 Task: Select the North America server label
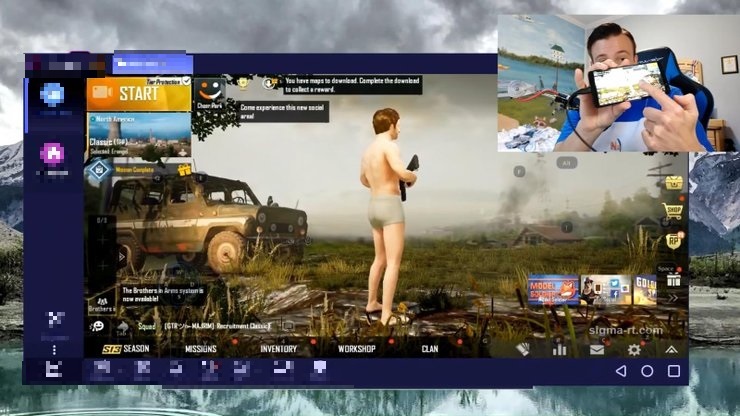tap(115, 119)
